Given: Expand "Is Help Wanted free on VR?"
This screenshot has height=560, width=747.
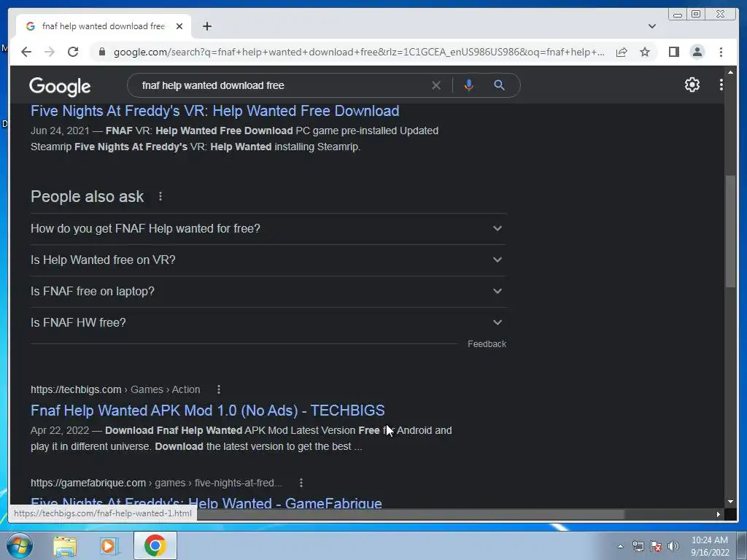Looking at the screenshot, I should 268,260.
